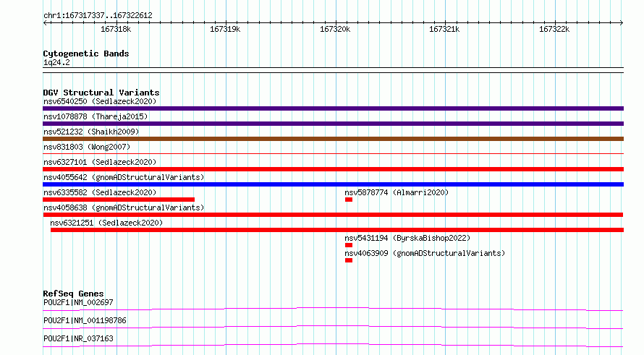Viewport: 644px width, 355px height.
Task: Click the purple bar for nsv1078878
Action: pyautogui.click(x=333, y=124)
